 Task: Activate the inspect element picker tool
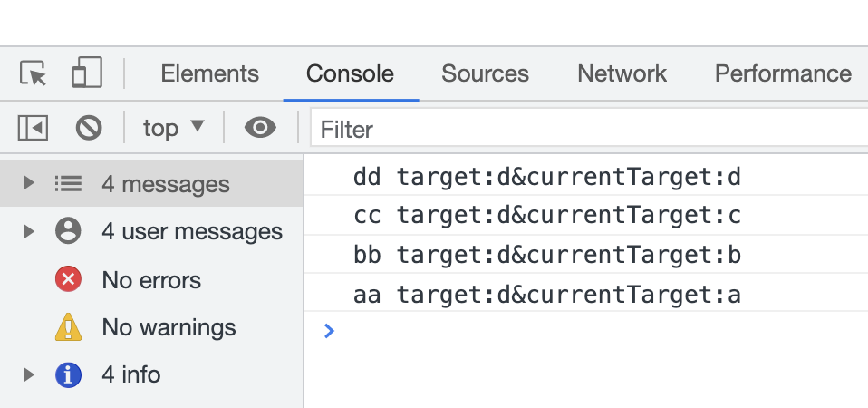point(33,73)
